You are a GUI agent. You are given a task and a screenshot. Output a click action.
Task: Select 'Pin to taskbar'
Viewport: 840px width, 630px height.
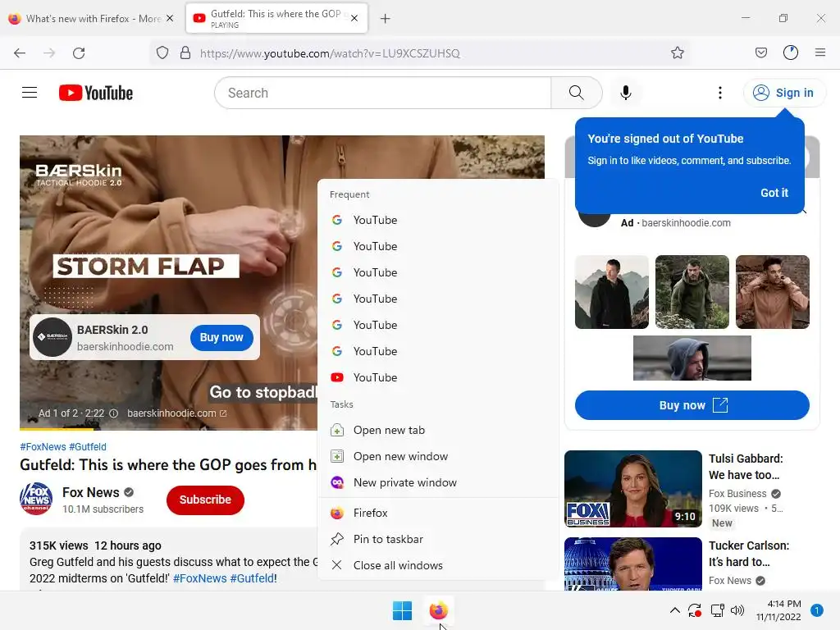point(438,540)
